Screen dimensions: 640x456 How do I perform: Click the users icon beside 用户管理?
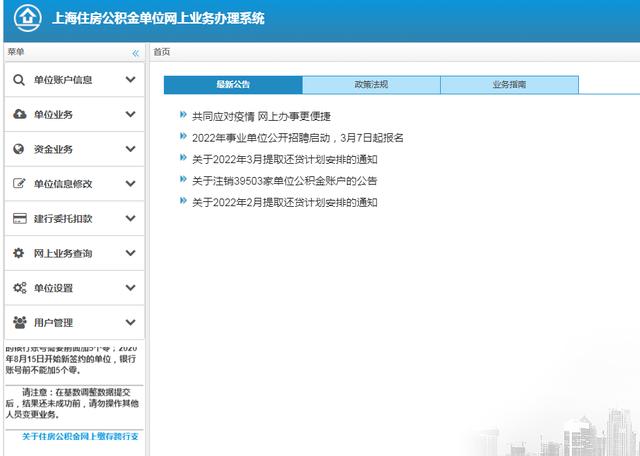[18, 322]
